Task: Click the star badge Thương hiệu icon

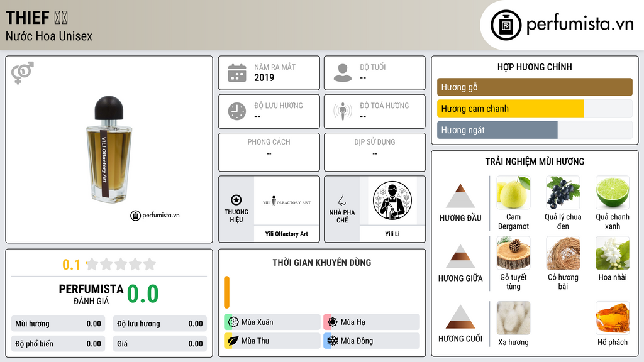Action: (x=236, y=200)
